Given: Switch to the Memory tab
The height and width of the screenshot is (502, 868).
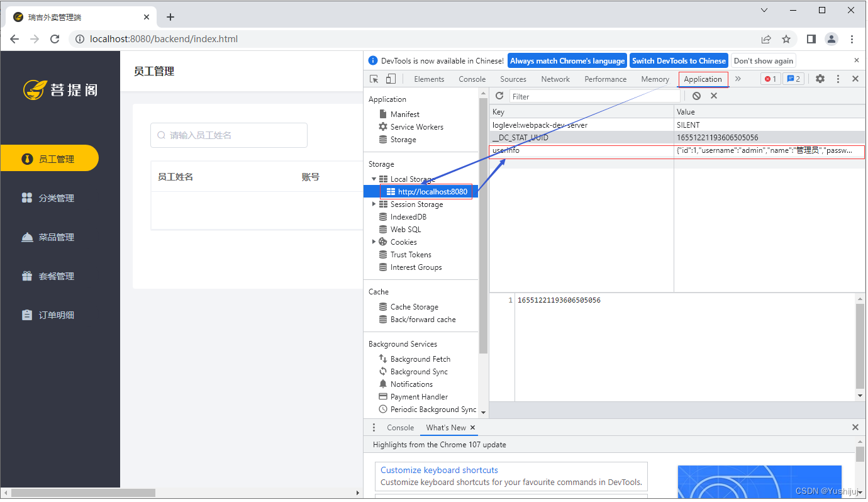Looking at the screenshot, I should point(655,79).
